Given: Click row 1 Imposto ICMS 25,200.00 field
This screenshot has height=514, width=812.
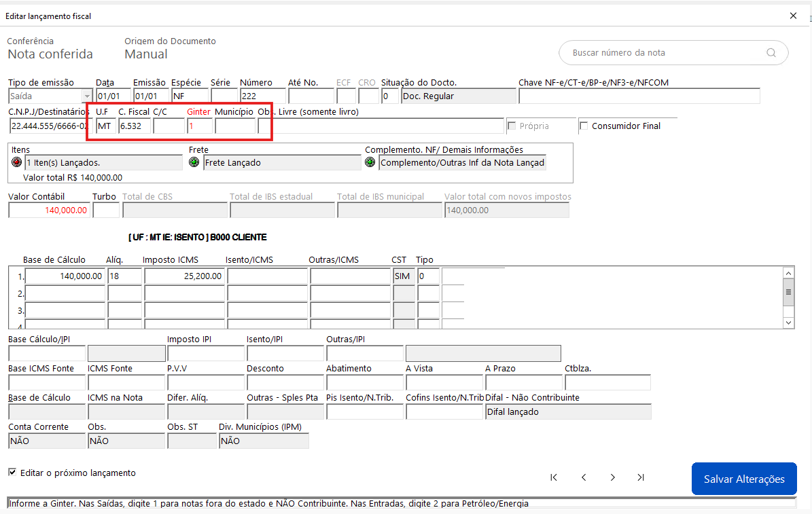Looking at the screenshot, I should (185, 276).
